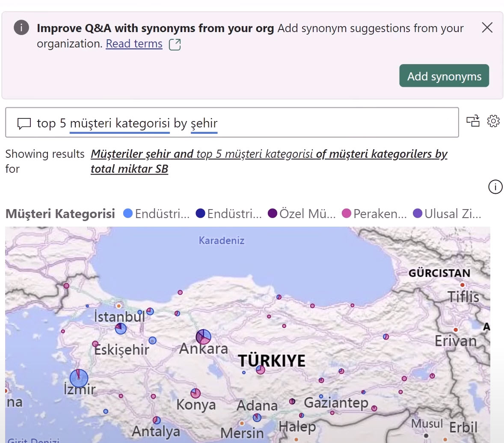The width and height of the screenshot is (504, 443).
Task: Click the Karadeniz label on map
Action: (222, 240)
